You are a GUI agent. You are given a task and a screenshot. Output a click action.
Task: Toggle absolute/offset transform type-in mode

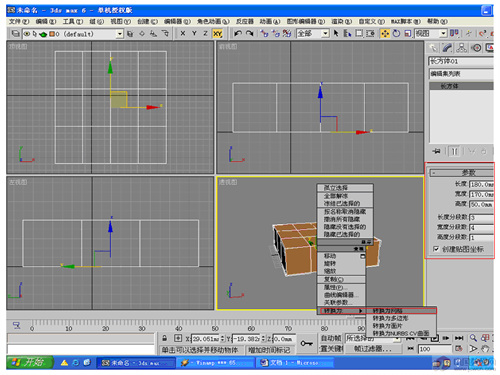[178, 338]
